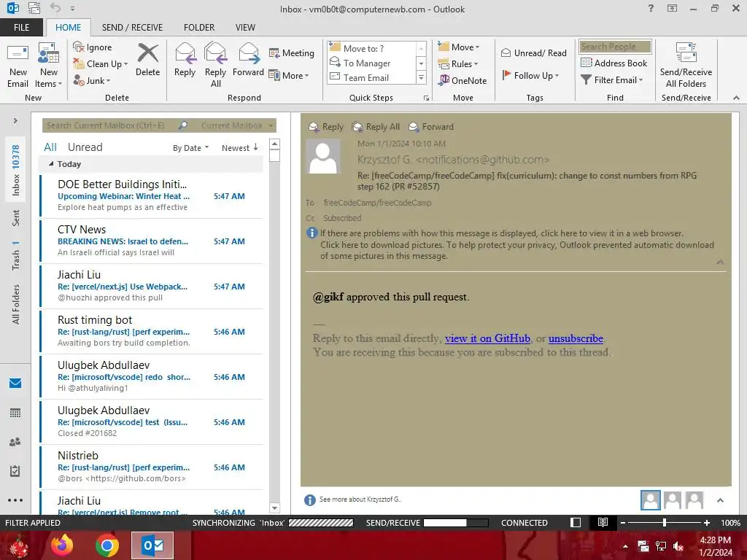Switch to the VIEW tab
The width and height of the screenshot is (747, 560).
click(245, 27)
